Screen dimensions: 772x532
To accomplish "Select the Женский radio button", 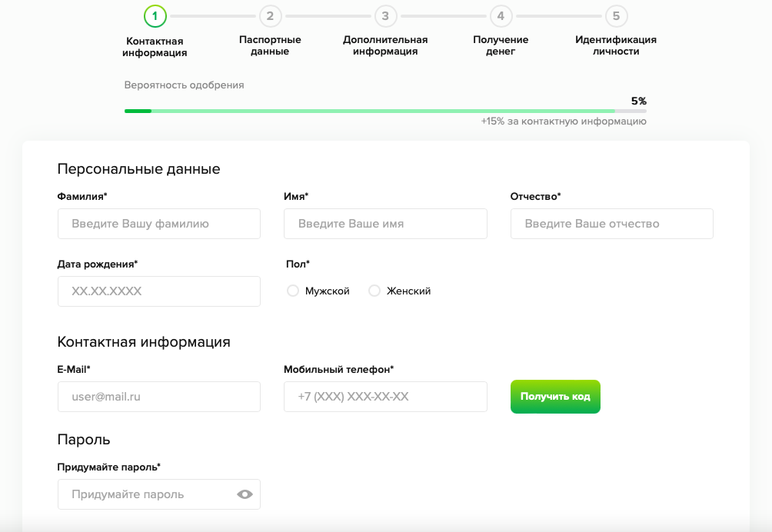I will click(374, 291).
